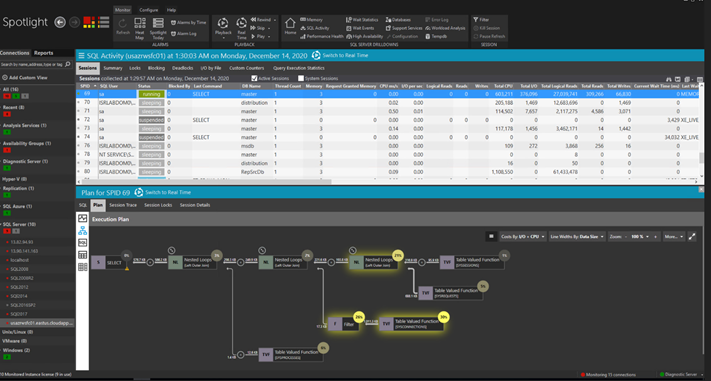Image resolution: width=711 pixels, height=381 pixels.
Task: Click Switch to Real Time in SQL Activity header
Action: click(x=341, y=55)
